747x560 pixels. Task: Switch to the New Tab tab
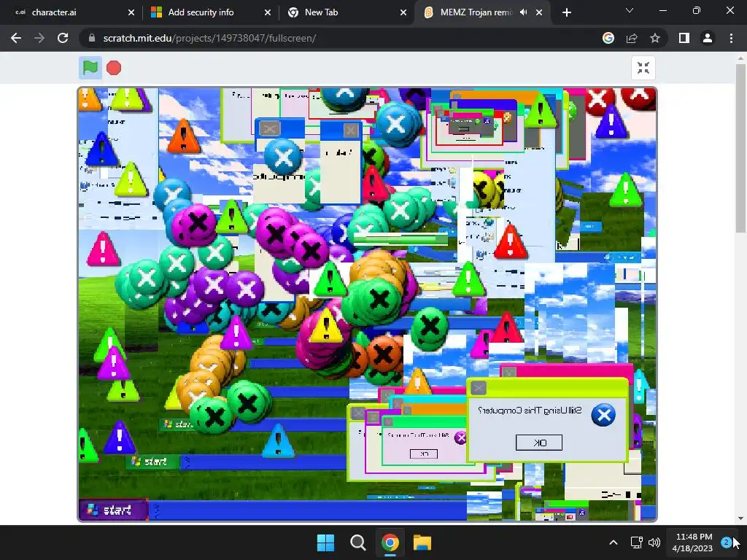coord(346,12)
